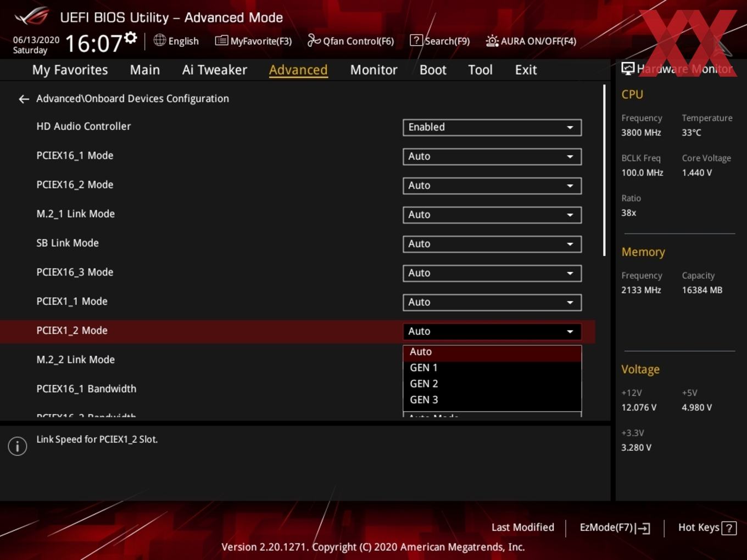Image resolution: width=747 pixels, height=560 pixels.
Task: Click the BCLK Freq 100.0 MHz value
Action: tap(642, 172)
